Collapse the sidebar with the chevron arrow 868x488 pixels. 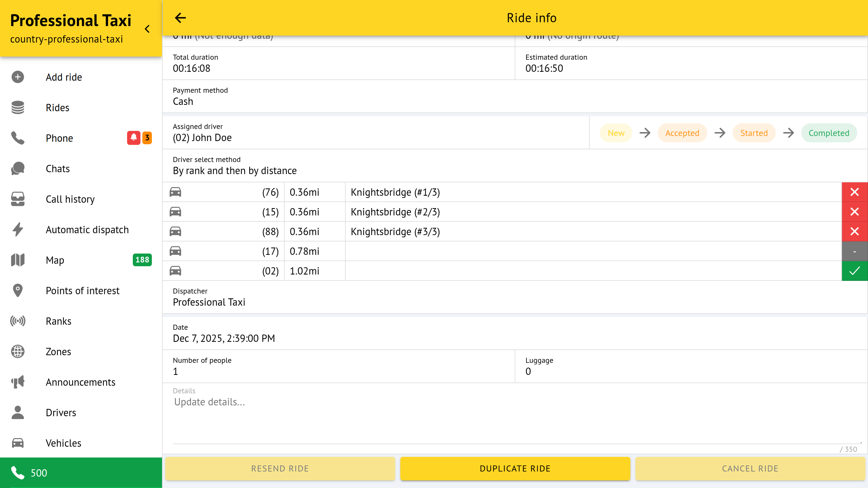point(147,29)
